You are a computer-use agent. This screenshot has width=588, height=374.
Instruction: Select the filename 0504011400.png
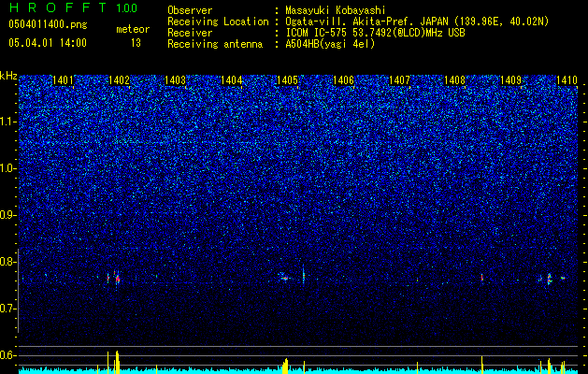tap(48, 25)
